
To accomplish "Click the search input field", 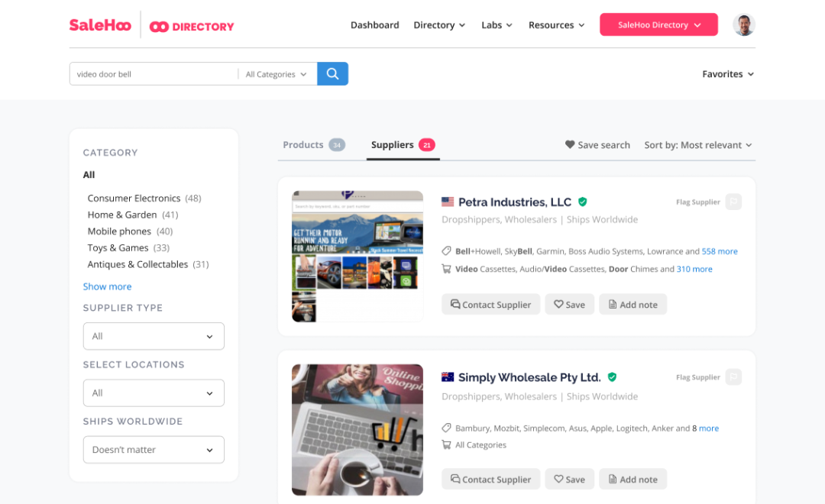I will point(153,74).
